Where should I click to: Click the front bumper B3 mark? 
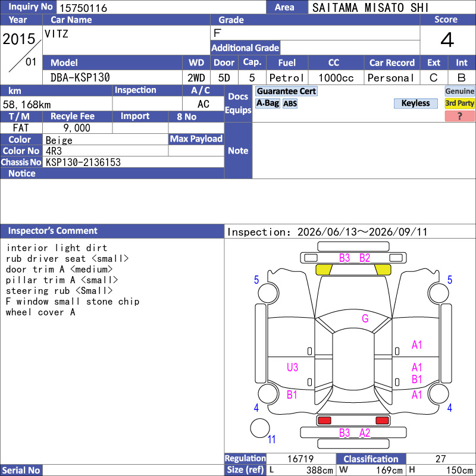click(345, 258)
